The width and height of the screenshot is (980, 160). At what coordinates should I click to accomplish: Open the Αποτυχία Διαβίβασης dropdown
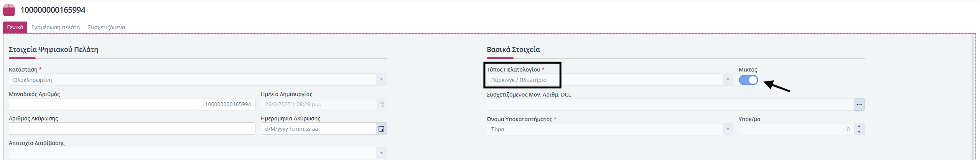[x=381, y=153]
